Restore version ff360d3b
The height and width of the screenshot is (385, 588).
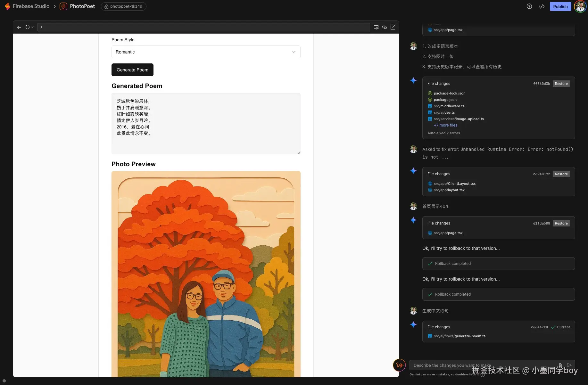point(561,84)
